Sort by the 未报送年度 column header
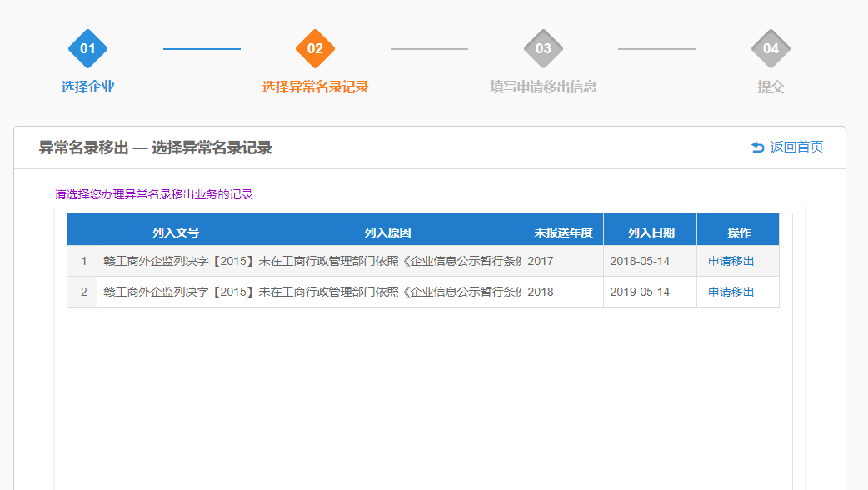This screenshot has width=868, height=490. pyautogui.click(x=563, y=232)
